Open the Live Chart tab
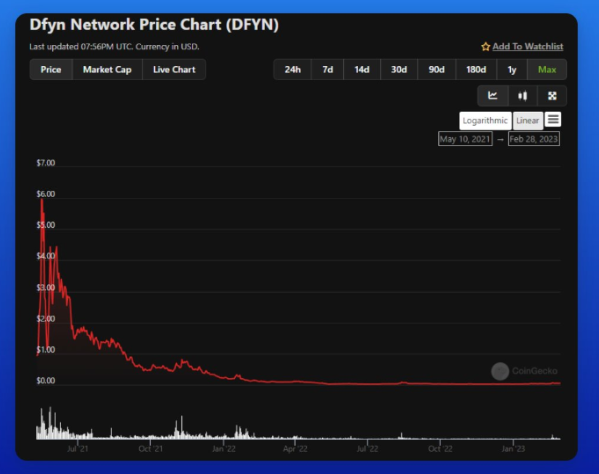The height and width of the screenshot is (474, 599). (x=174, y=70)
